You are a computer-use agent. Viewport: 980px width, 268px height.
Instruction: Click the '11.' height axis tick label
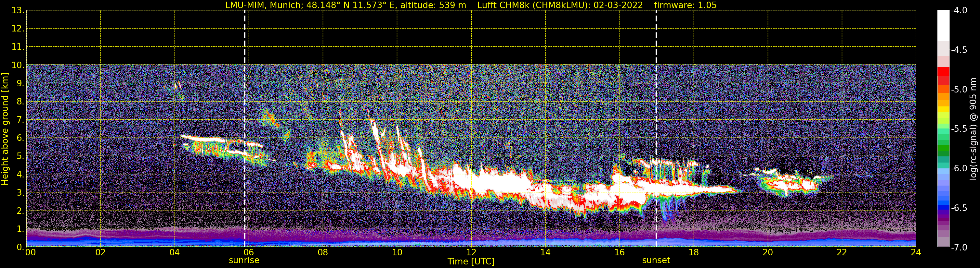(18, 47)
